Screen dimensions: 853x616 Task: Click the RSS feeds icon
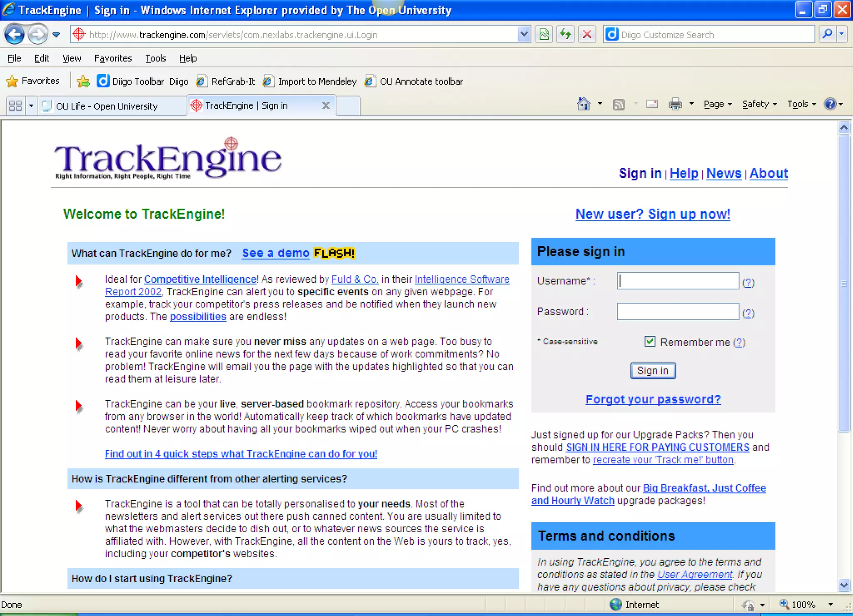pyautogui.click(x=619, y=104)
